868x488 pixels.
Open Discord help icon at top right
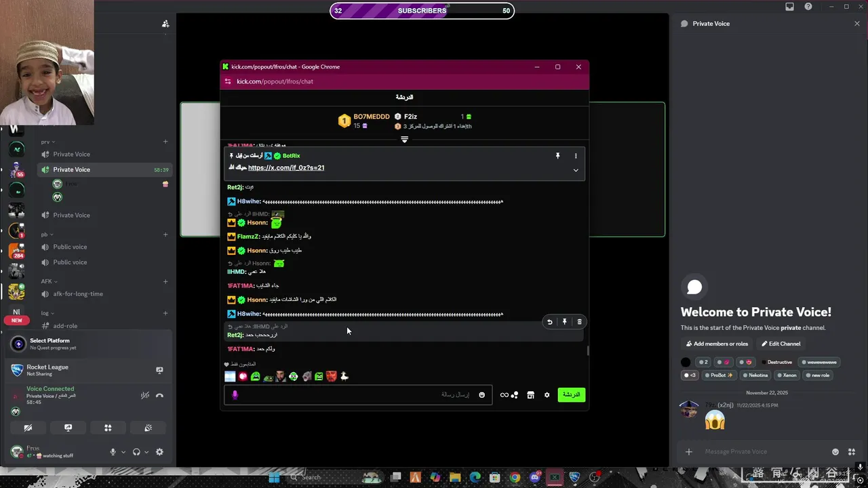(808, 7)
